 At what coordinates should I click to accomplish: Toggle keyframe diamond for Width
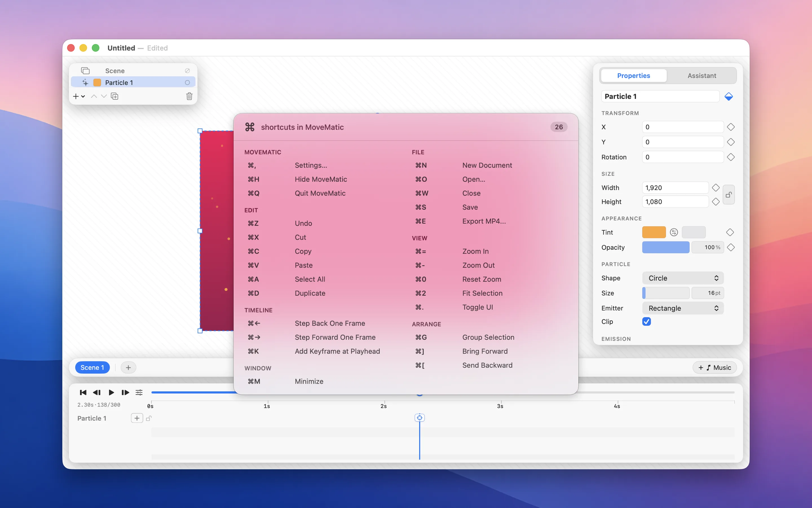[x=715, y=187]
